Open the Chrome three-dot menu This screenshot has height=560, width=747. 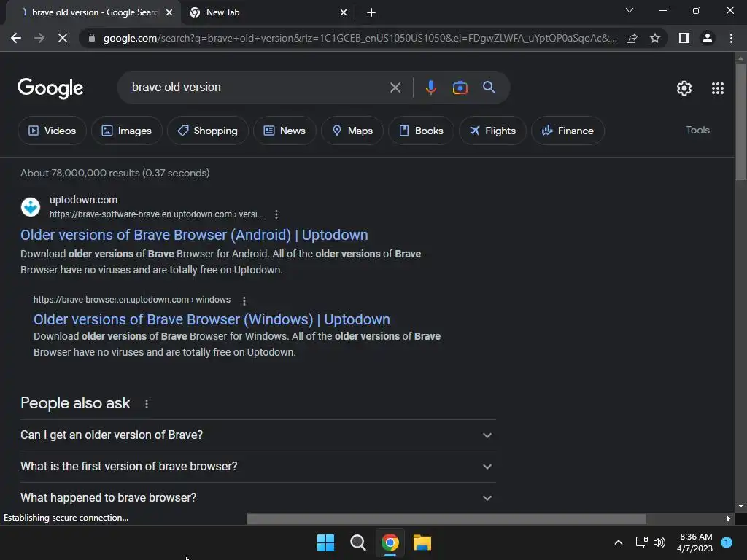pyautogui.click(x=731, y=38)
